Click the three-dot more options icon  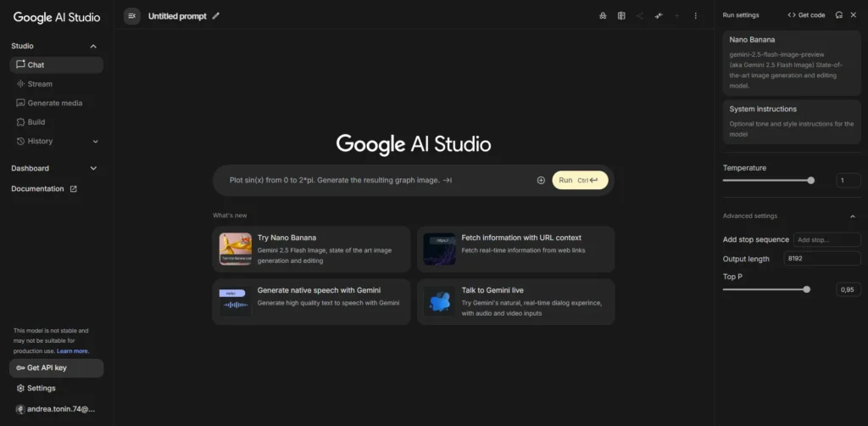696,16
